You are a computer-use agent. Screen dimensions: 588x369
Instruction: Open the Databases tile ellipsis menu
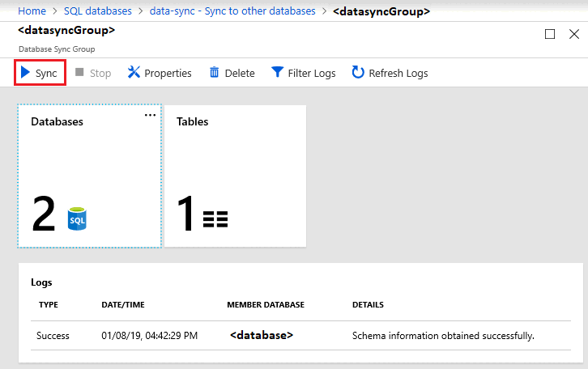pos(150,116)
